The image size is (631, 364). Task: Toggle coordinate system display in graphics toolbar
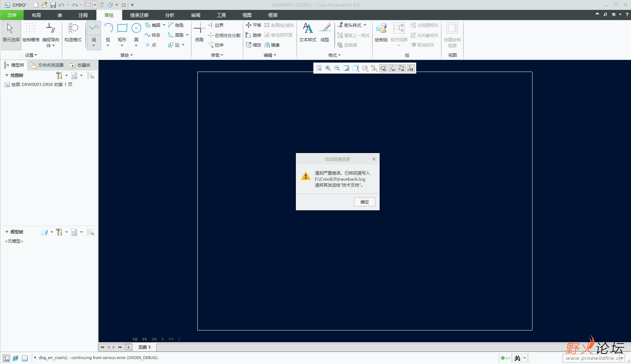click(x=411, y=68)
